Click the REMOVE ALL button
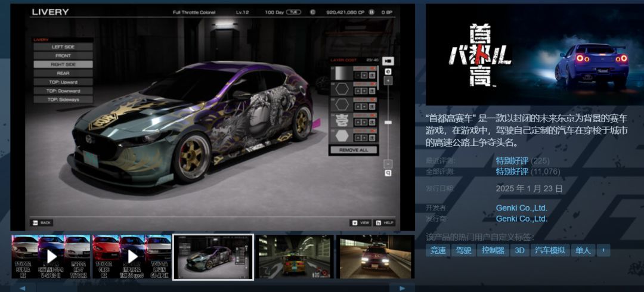Image resolution: width=644 pixels, height=292 pixels. click(353, 150)
